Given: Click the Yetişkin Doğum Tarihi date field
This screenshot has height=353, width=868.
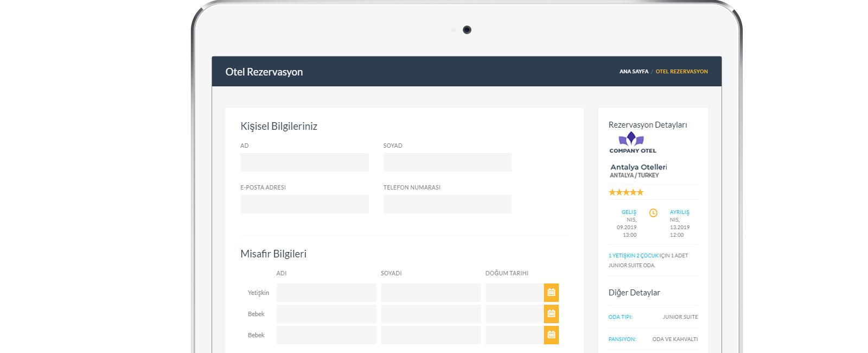Looking at the screenshot, I should tap(515, 293).
